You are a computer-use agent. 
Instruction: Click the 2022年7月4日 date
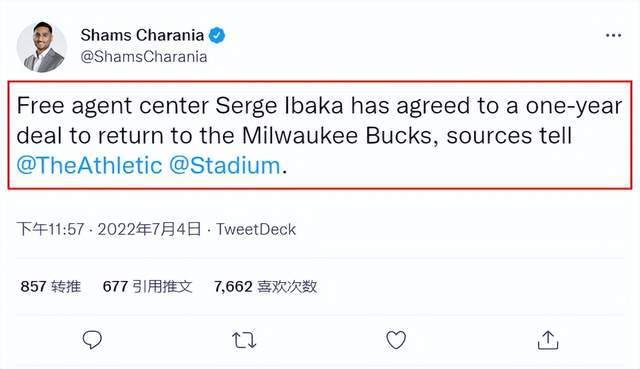(149, 229)
